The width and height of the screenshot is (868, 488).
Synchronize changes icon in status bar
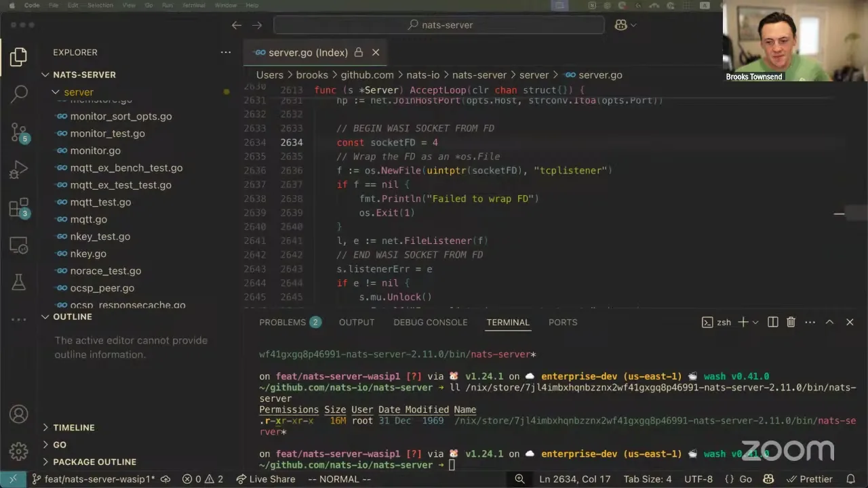pos(165,479)
